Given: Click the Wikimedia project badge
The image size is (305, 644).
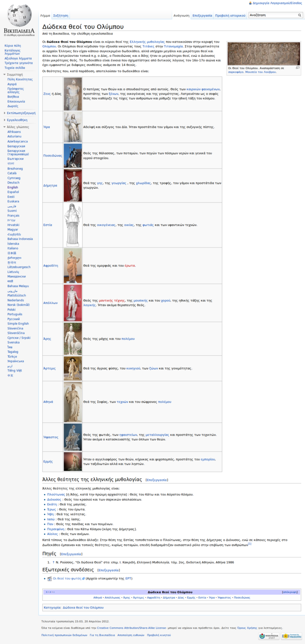Looking at the screenshot, I should click(x=268, y=636).
